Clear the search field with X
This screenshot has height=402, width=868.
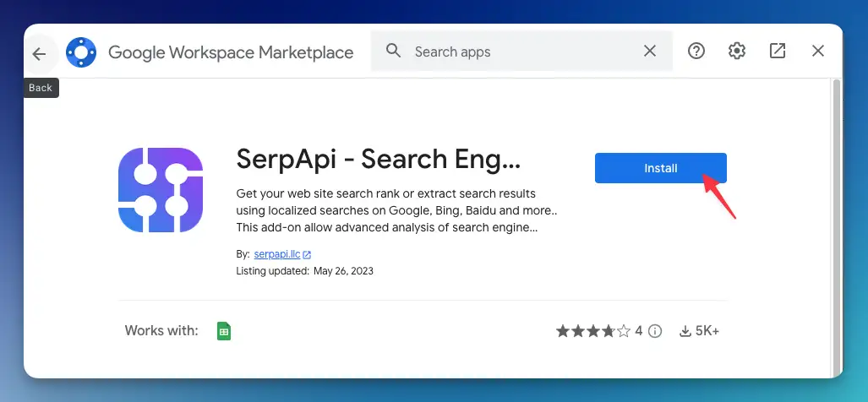coord(649,52)
